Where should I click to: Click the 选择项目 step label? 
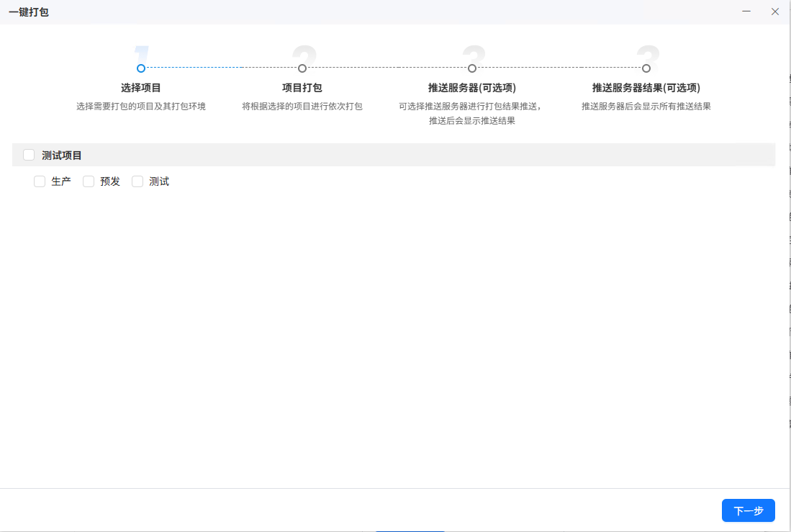tap(141, 87)
